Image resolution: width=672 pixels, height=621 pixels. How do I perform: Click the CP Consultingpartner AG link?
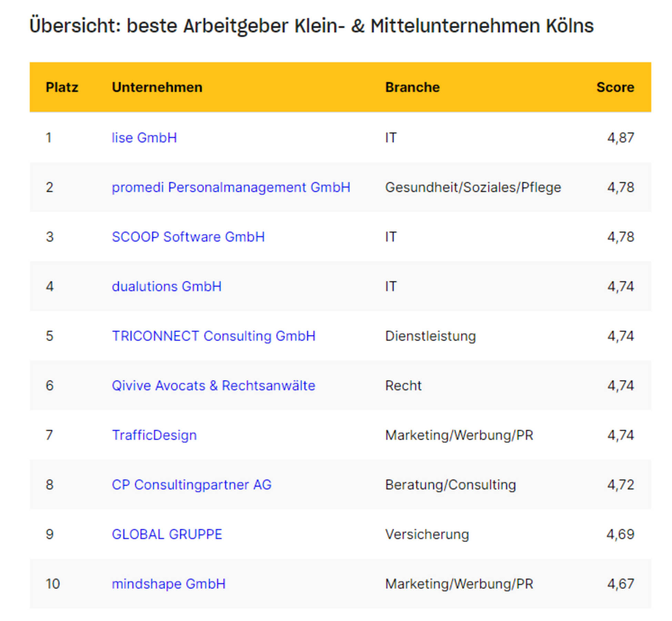191,485
